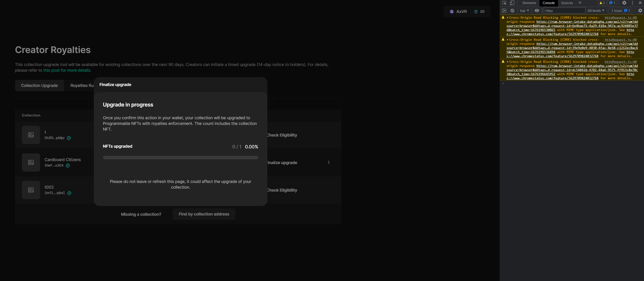The image size is (644, 281).
Task: Switch to the Elements tab
Action: pyautogui.click(x=529, y=3)
